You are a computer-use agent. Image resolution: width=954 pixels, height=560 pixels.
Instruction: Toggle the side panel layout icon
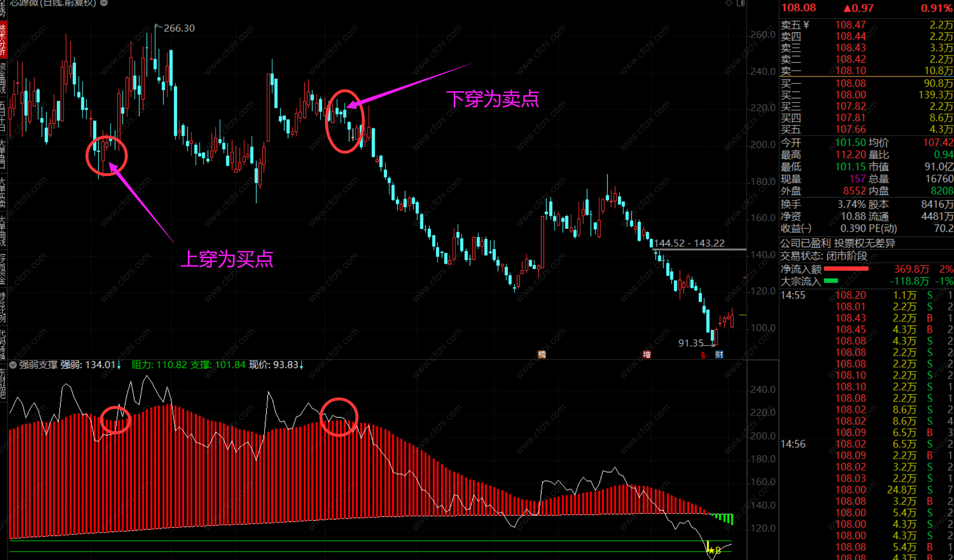[x=741, y=3]
